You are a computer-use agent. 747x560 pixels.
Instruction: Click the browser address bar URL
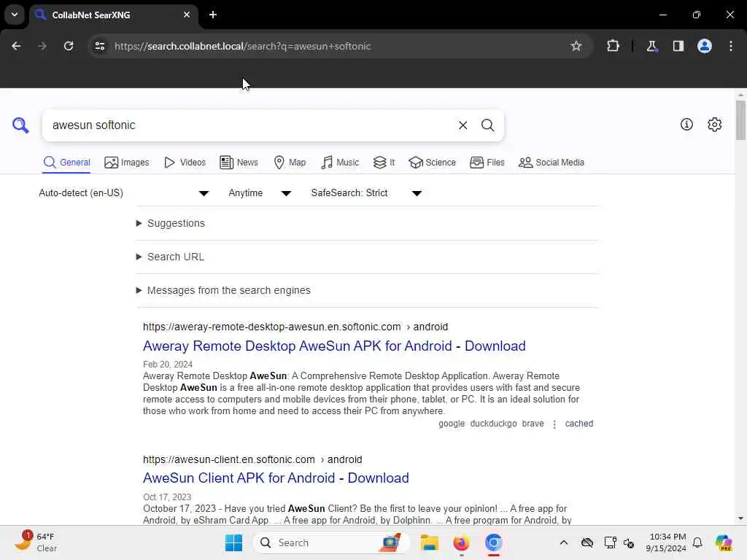(242, 46)
